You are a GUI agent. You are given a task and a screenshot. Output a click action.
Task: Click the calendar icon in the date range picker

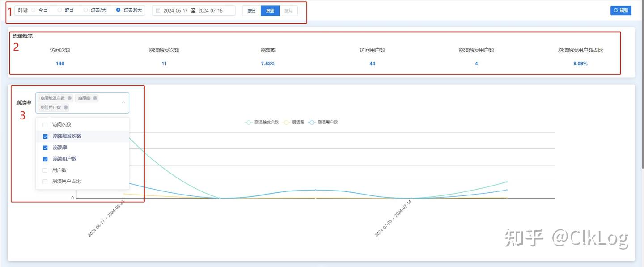click(159, 10)
